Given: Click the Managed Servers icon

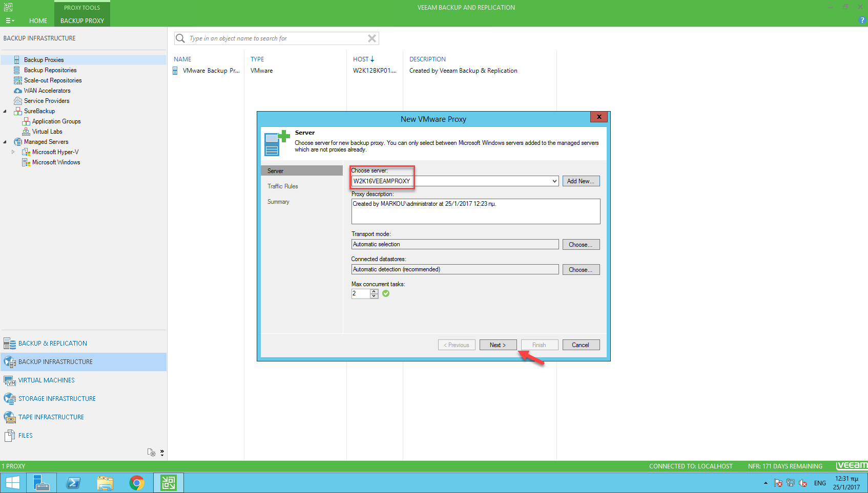Looking at the screenshot, I should click(x=17, y=142).
